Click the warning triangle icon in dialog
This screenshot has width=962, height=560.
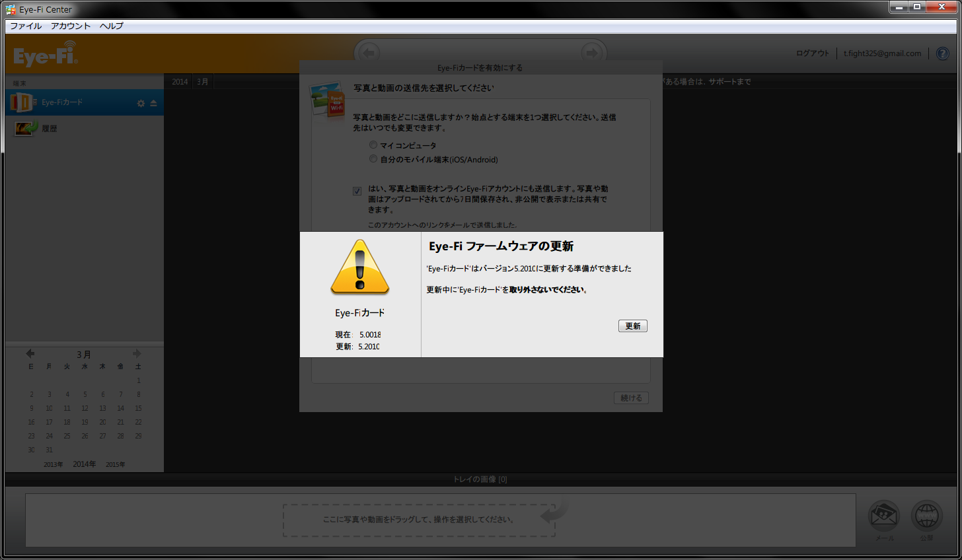pos(359,267)
